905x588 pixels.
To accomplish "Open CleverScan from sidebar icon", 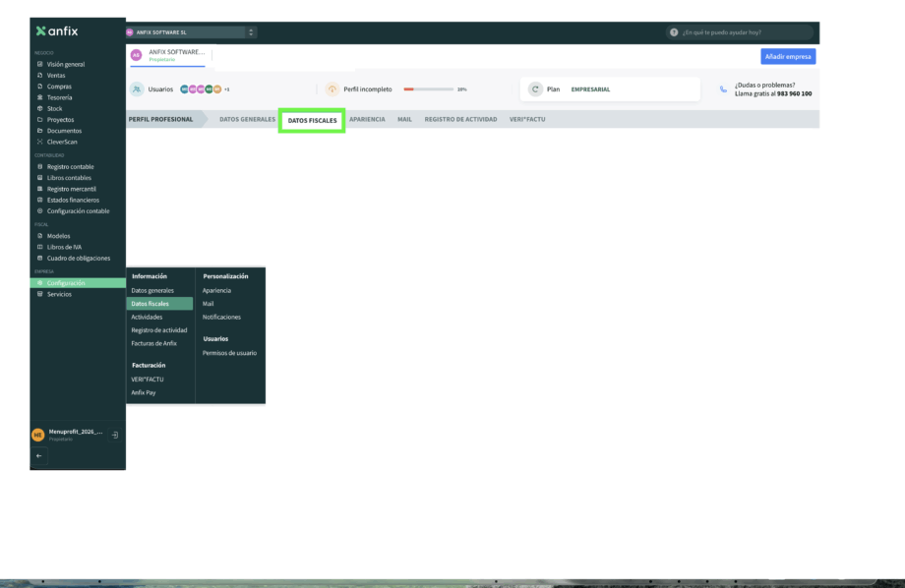I will point(39,142).
